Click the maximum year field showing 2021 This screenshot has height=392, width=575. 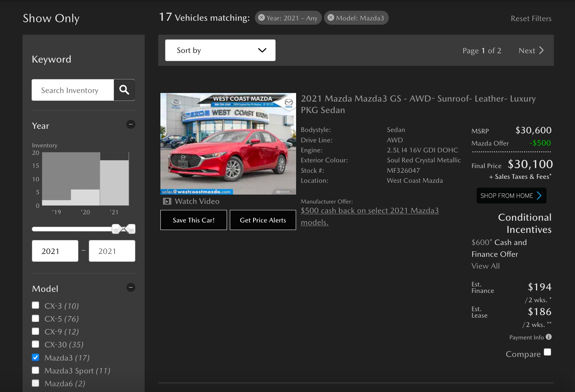112,251
